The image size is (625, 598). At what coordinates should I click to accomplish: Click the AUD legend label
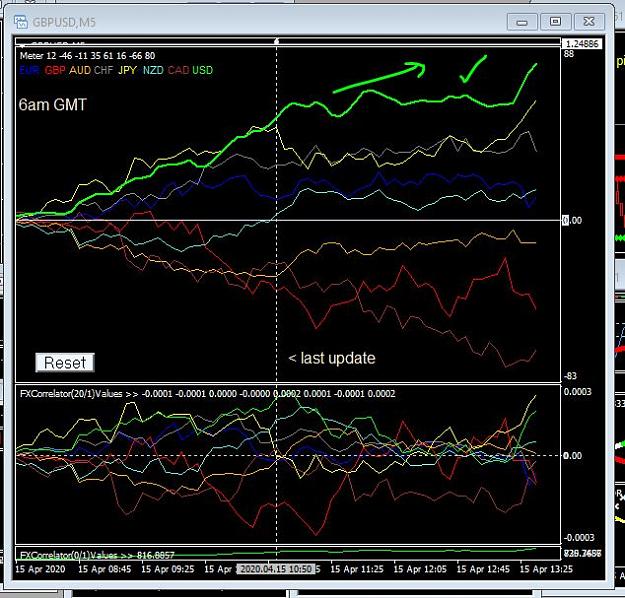[x=80, y=71]
